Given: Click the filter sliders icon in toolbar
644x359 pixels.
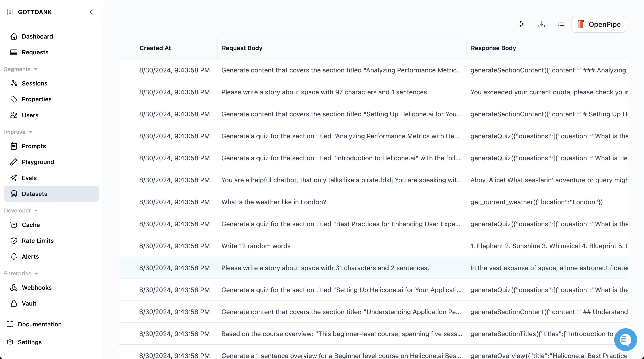Looking at the screenshot, I should [522, 24].
